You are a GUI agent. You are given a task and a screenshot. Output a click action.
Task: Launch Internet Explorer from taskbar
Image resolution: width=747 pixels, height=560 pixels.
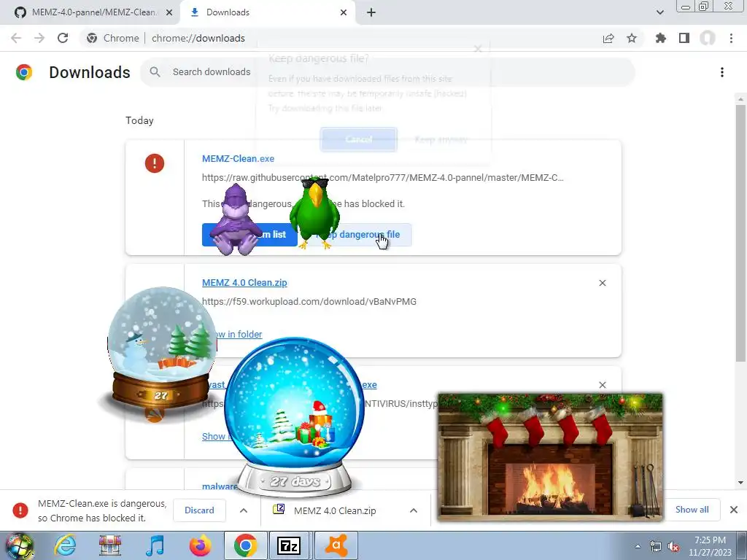(x=65, y=545)
